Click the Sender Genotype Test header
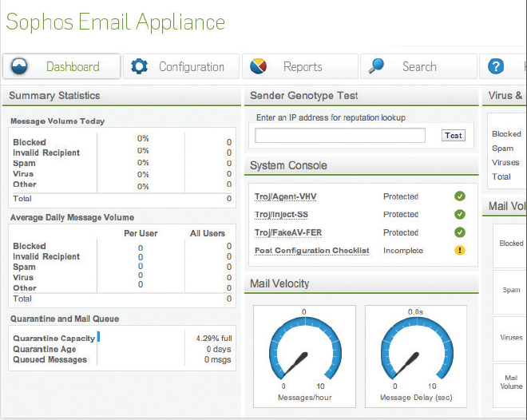 (361, 96)
